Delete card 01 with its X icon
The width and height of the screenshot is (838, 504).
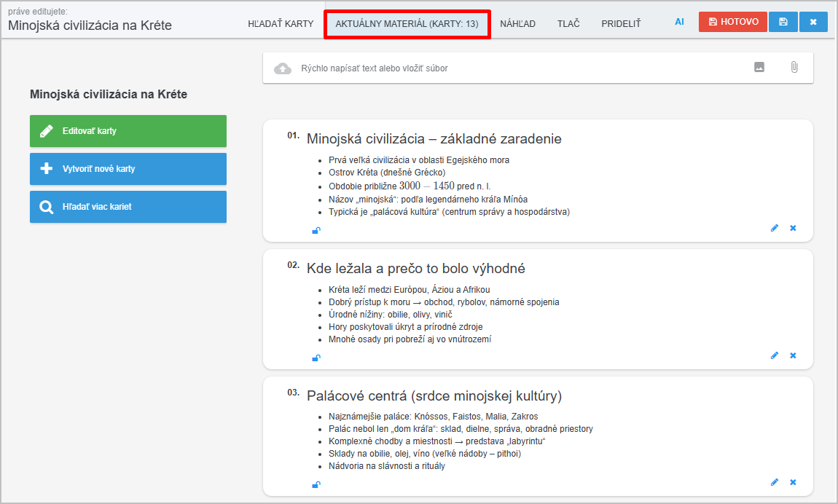click(x=793, y=228)
